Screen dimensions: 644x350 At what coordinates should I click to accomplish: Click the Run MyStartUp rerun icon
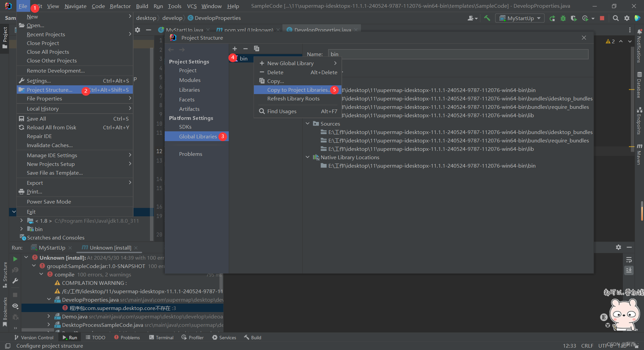tap(552, 18)
